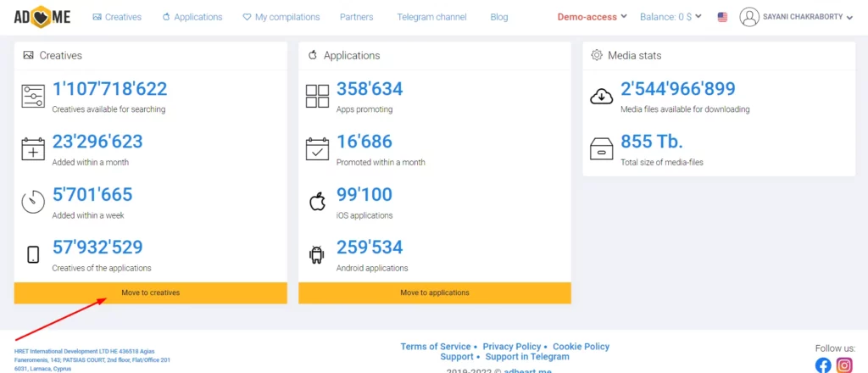Screen dimensions: 868x373
Task: Click the calendar plus icon for monthly creatives
Action: pyautogui.click(x=32, y=148)
